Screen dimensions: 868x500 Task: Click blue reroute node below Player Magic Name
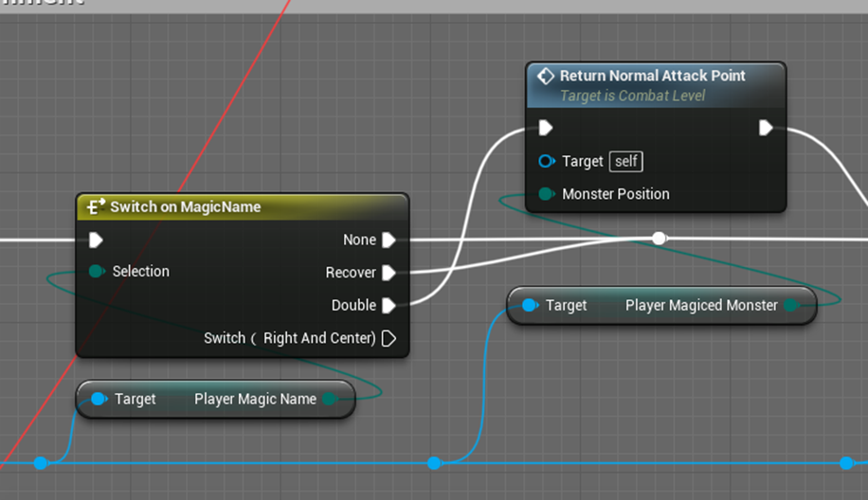pos(41,463)
